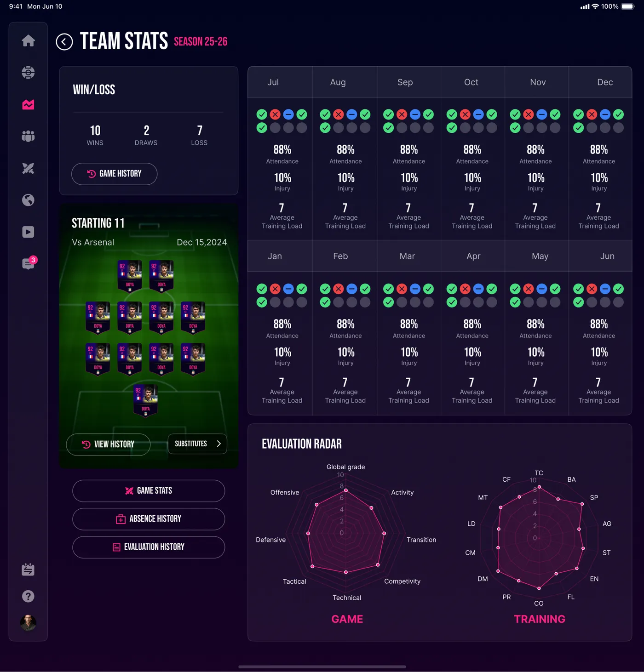Open the stadium section icon in the sidebar

point(28,72)
